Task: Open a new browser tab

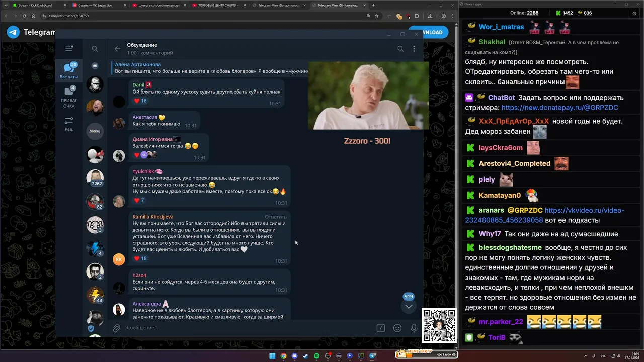Action: (x=373, y=5)
